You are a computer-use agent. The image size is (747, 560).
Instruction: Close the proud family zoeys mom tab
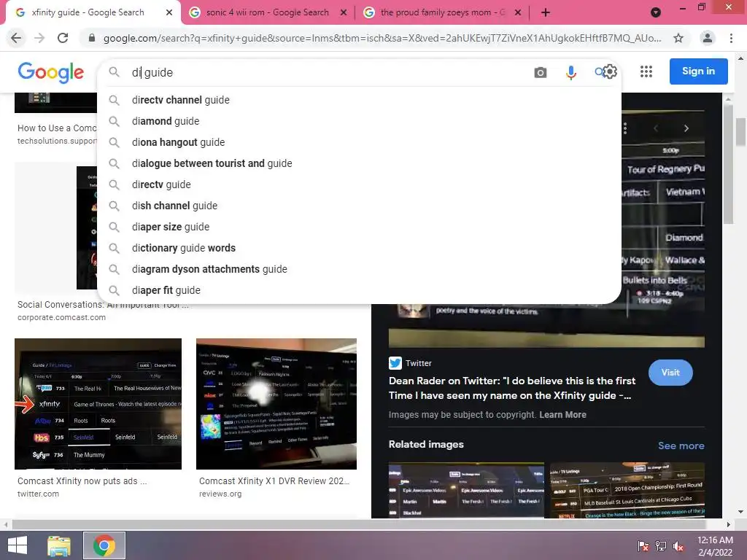coord(518,12)
